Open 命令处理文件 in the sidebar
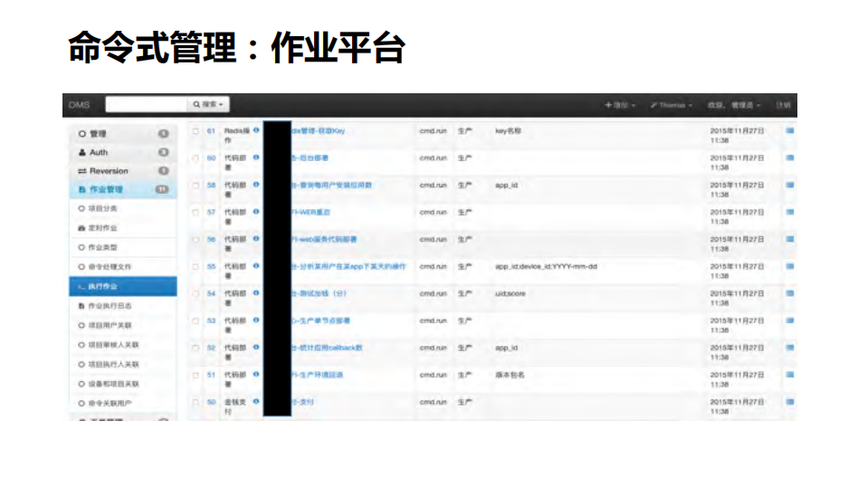 [x=123, y=267]
